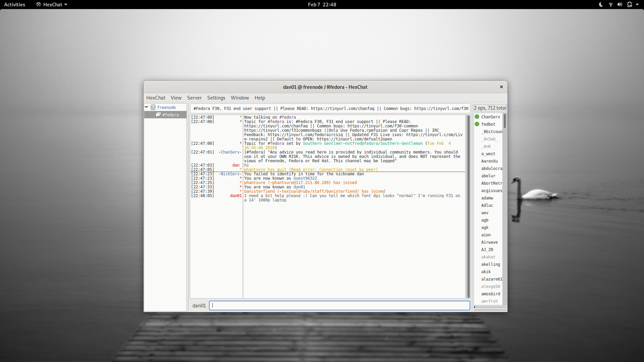Click the power status icon
Viewport: 644px width, 362px height.
point(630,4)
